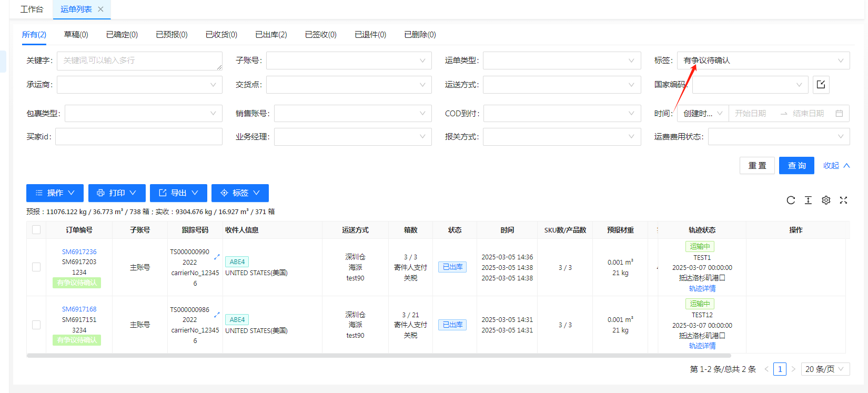The height and width of the screenshot is (393, 868).
Task: Open the 操作 dropdown button
Action: [55, 193]
